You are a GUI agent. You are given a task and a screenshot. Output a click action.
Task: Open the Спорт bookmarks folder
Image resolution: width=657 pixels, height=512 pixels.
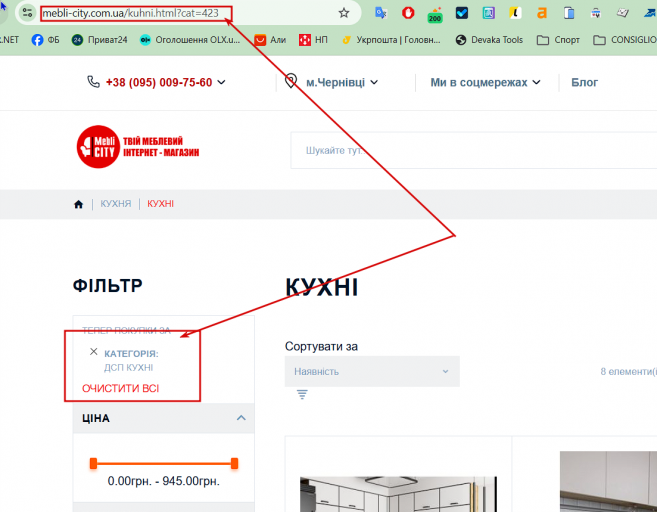(x=558, y=40)
